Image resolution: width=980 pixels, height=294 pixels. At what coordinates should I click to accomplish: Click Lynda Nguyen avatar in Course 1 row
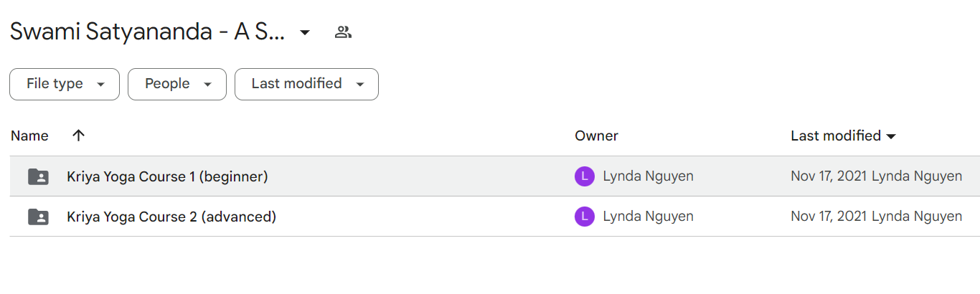585,176
